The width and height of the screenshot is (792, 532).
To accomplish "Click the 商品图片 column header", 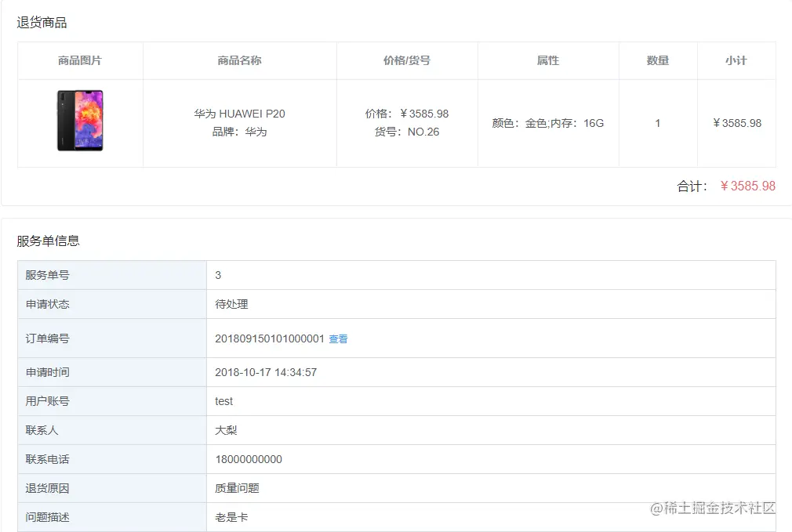I will (x=80, y=60).
